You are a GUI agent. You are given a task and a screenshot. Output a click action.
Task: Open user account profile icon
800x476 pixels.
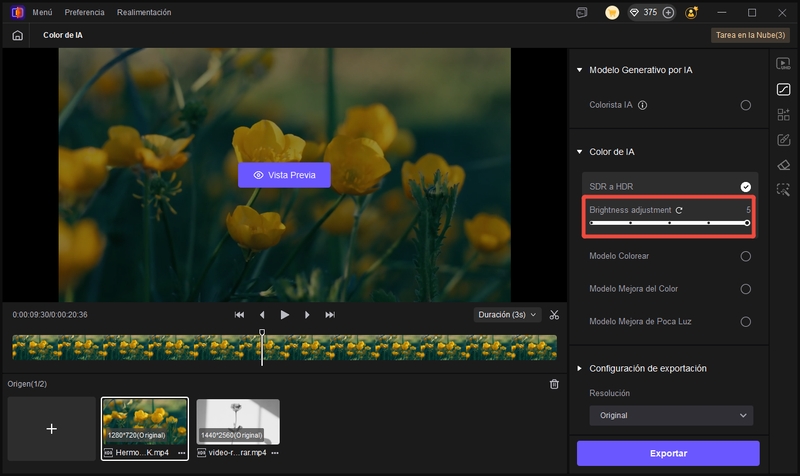[693, 13]
